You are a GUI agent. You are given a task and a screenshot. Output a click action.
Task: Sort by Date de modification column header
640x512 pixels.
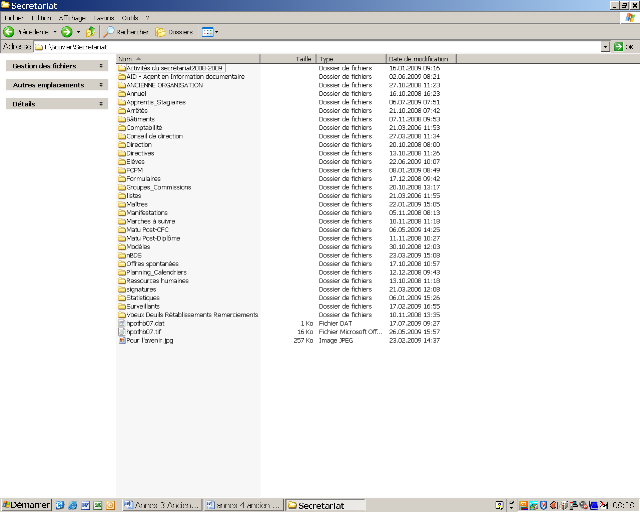(421, 59)
